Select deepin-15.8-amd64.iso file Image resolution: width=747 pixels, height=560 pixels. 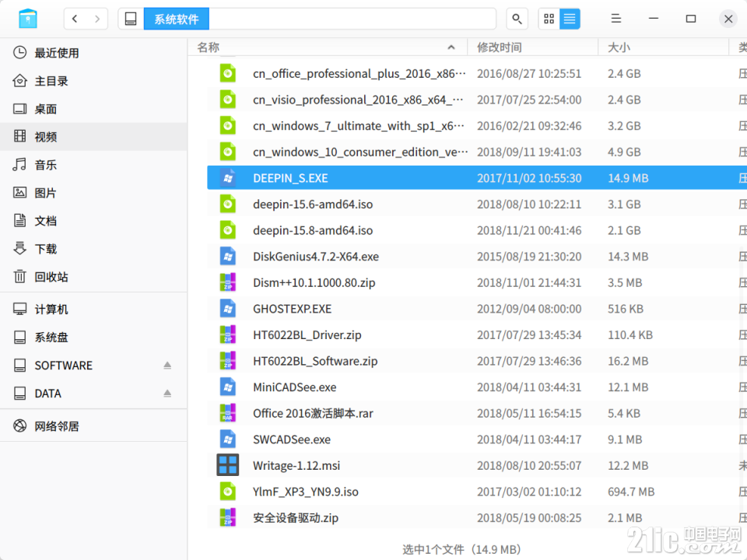point(477,230)
